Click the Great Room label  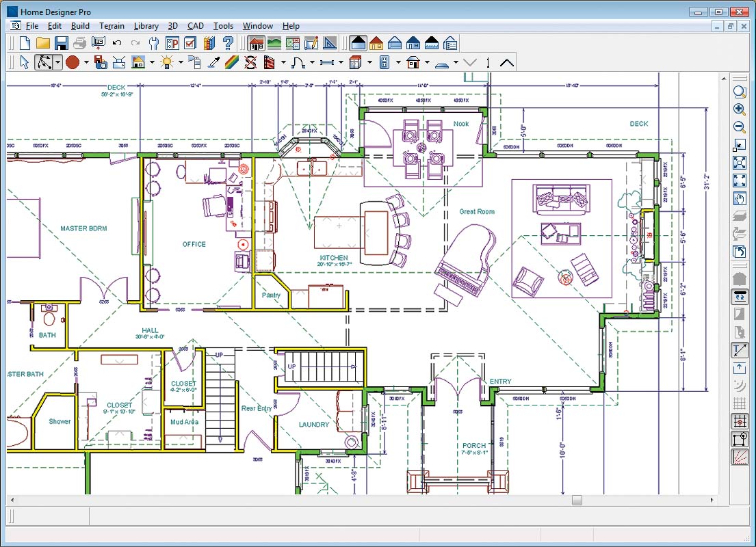[477, 211]
